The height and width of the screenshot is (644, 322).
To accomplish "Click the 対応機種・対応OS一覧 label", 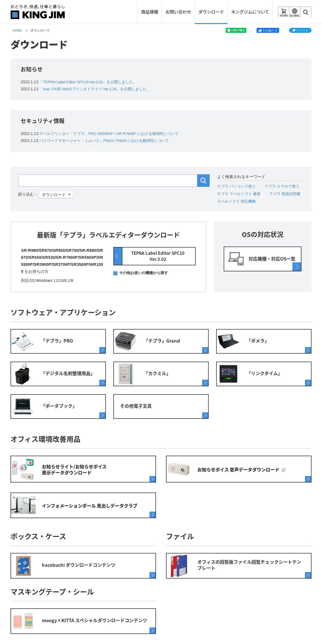I will point(272,259).
